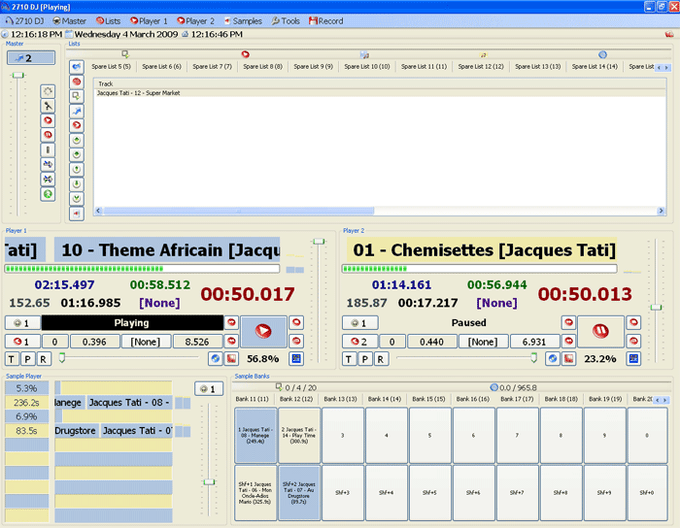Click the large Player 2 pause button
Viewport: 680px width, 528px height.
(x=601, y=332)
